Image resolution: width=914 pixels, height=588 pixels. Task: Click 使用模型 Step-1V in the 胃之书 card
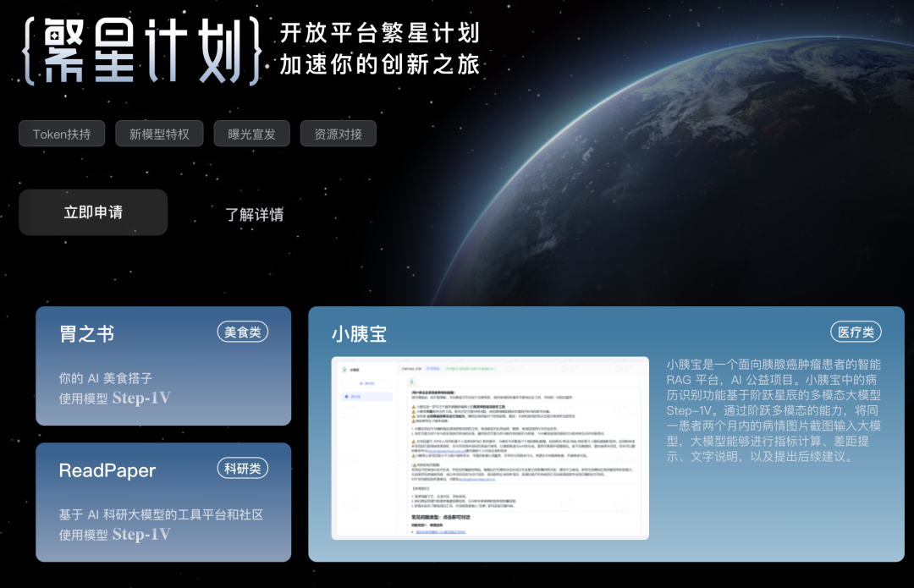point(115,398)
